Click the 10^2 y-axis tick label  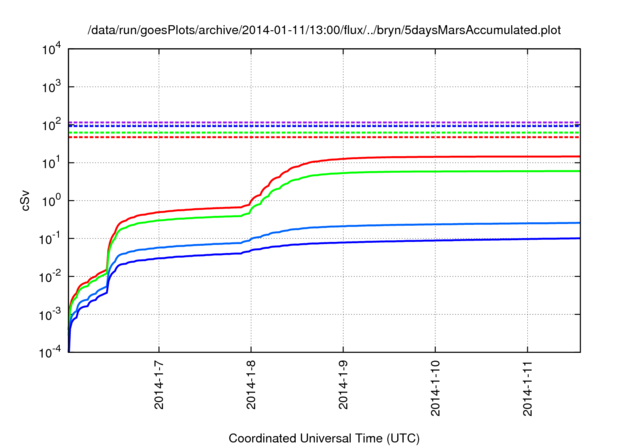click(50, 125)
